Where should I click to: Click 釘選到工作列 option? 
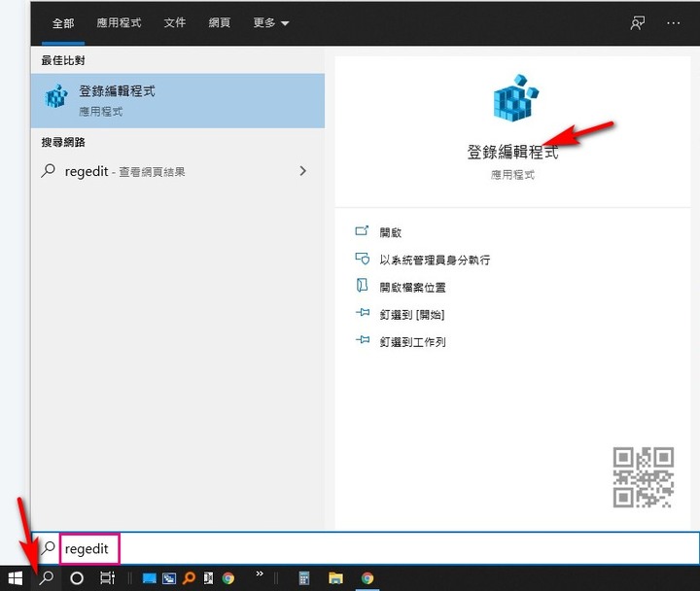[412, 342]
